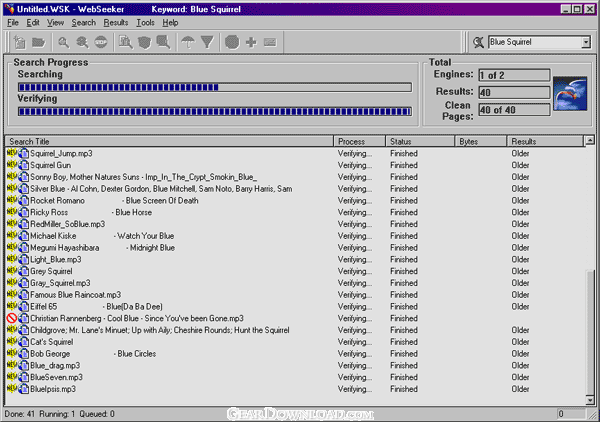Click the vertical scrollbar thumb of results list
600x422 pixels.
point(590,331)
